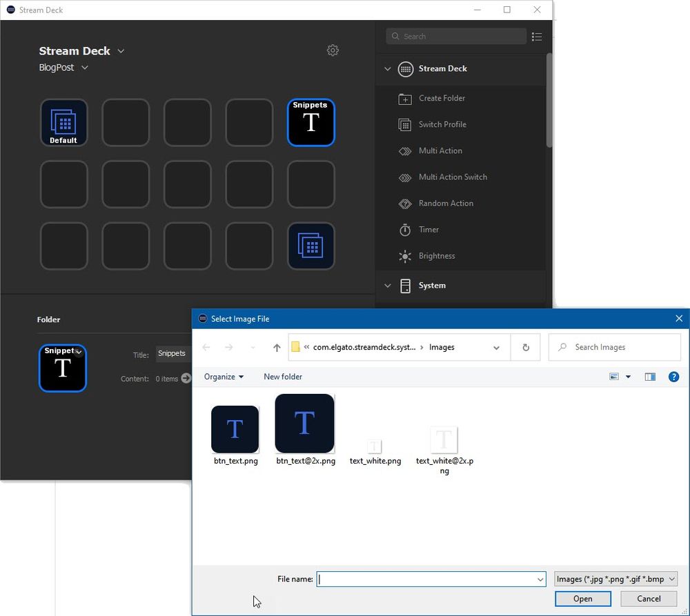Select the Timer action
Viewport: 690px width, 616px height.
[x=429, y=229]
